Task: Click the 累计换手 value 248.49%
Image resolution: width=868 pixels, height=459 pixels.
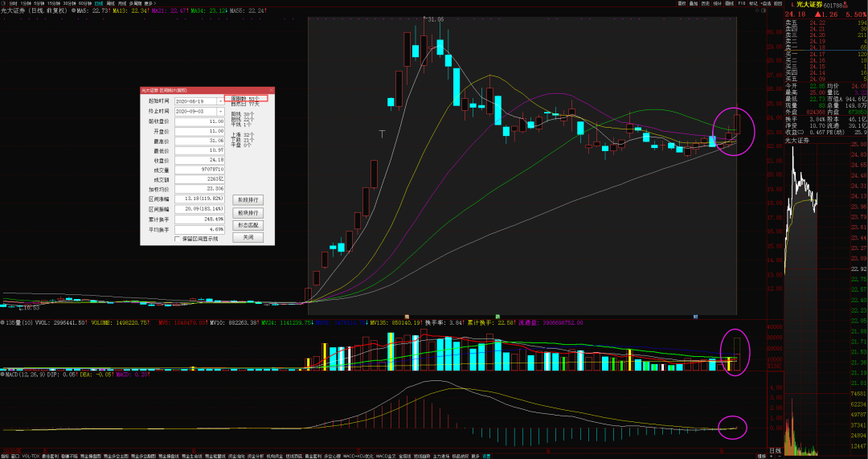Action: [x=199, y=219]
